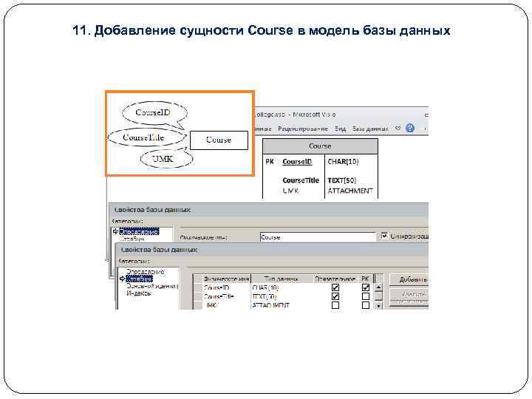Click the Добавить button
Image resolution: width=532 pixels, height=399 pixels.
[409, 279]
